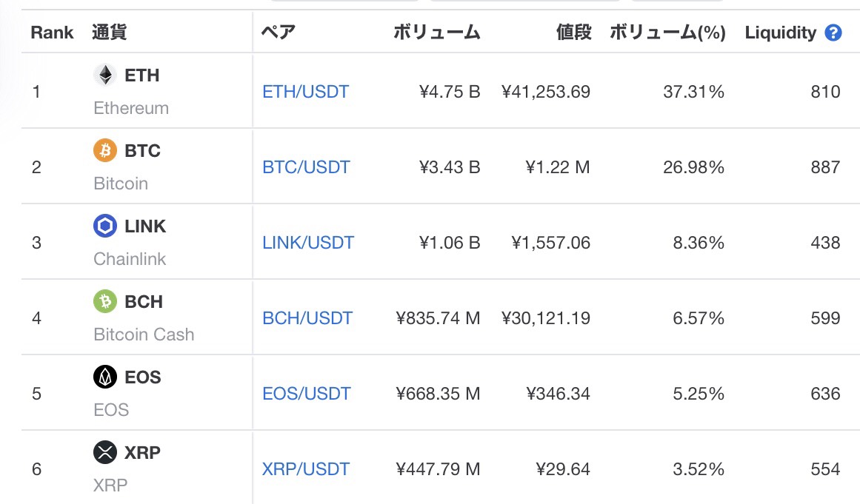Click the ETH currency name
This screenshot has height=504, width=860.
[x=142, y=75]
